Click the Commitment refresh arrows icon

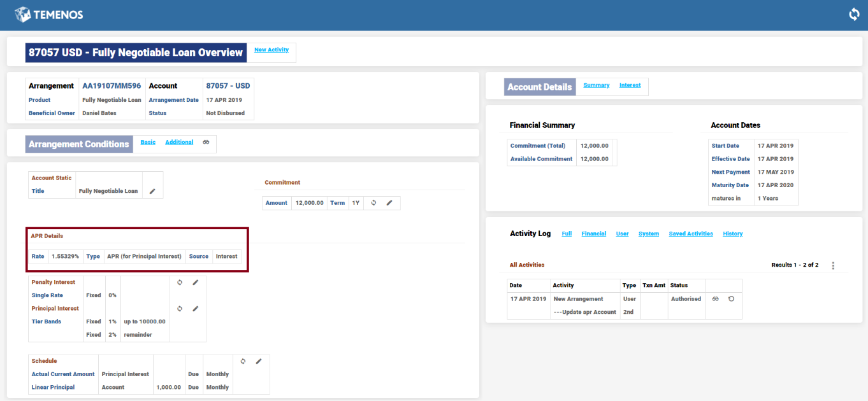[373, 203]
